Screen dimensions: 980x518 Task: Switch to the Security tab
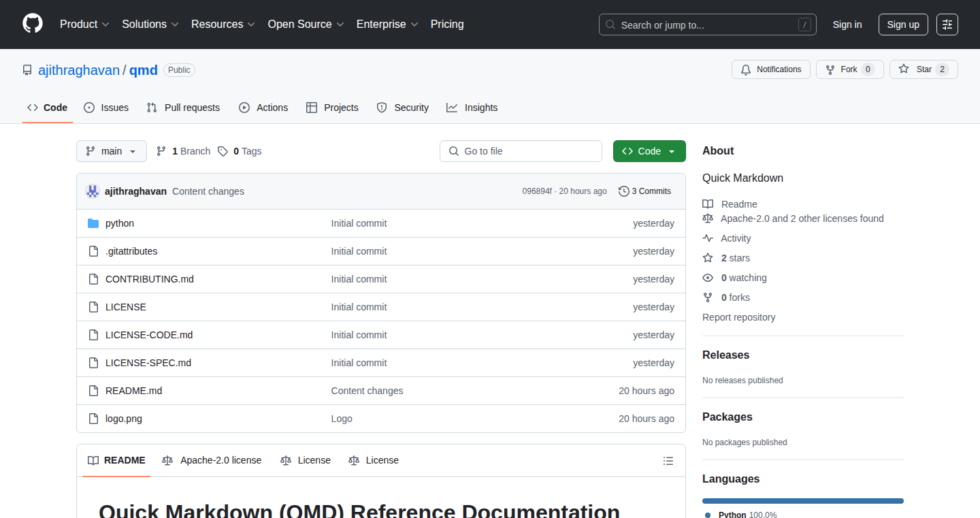pyautogui.click(x=403, y=108)
